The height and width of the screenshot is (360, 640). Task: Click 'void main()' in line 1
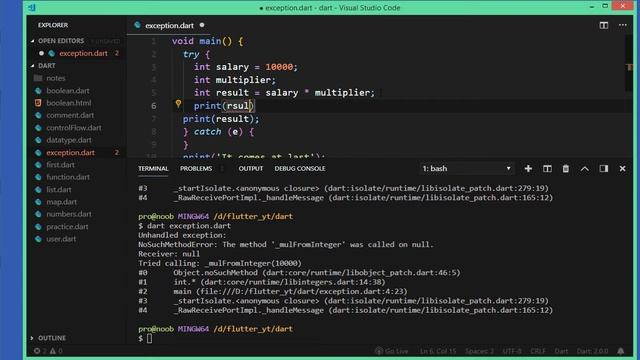click(202, 41)
